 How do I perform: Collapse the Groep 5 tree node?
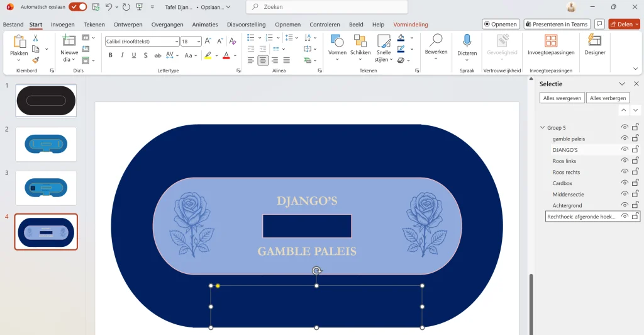point(543,127)
